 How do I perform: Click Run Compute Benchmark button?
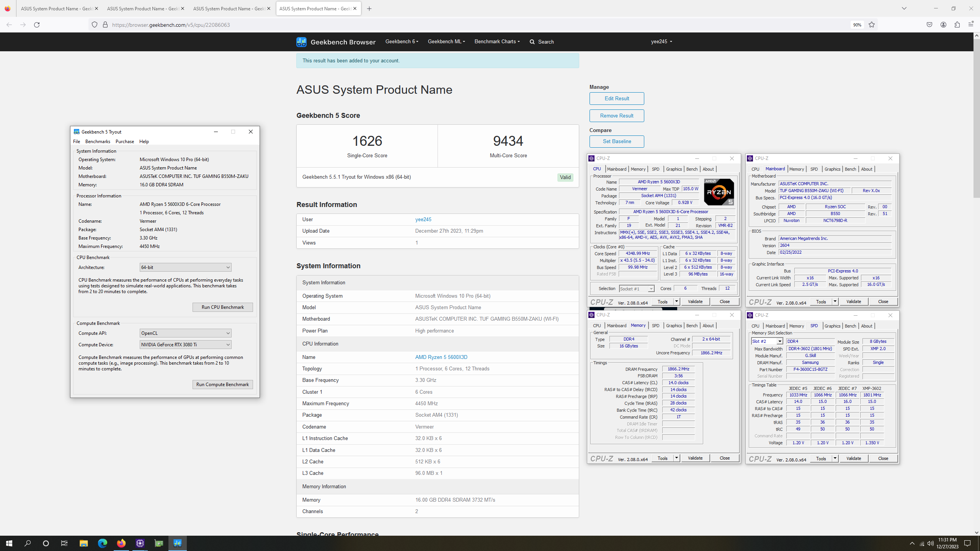click(222, 385)
